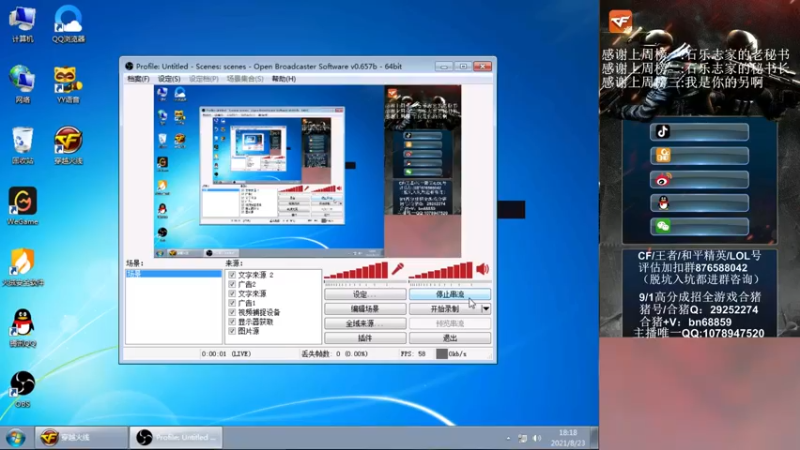Open the 设定(S) menu
The image size is (800, 450).
click(169, 79)
